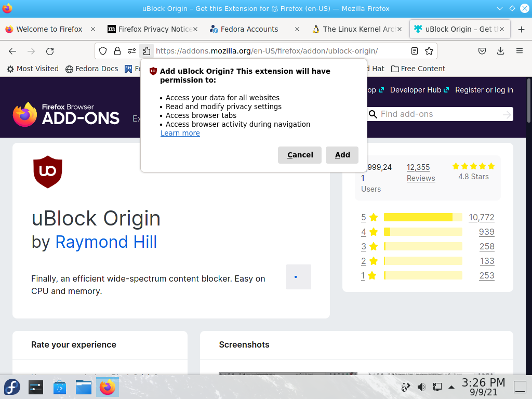
Task: Open the Fedora Docs bookmark
Action: click(x=91, y=69)
